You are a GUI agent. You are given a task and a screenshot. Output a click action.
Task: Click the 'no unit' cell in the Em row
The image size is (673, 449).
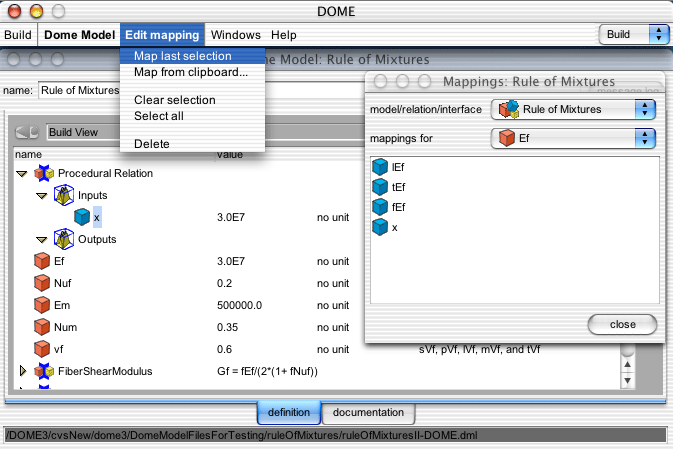(x=333, y=305)
